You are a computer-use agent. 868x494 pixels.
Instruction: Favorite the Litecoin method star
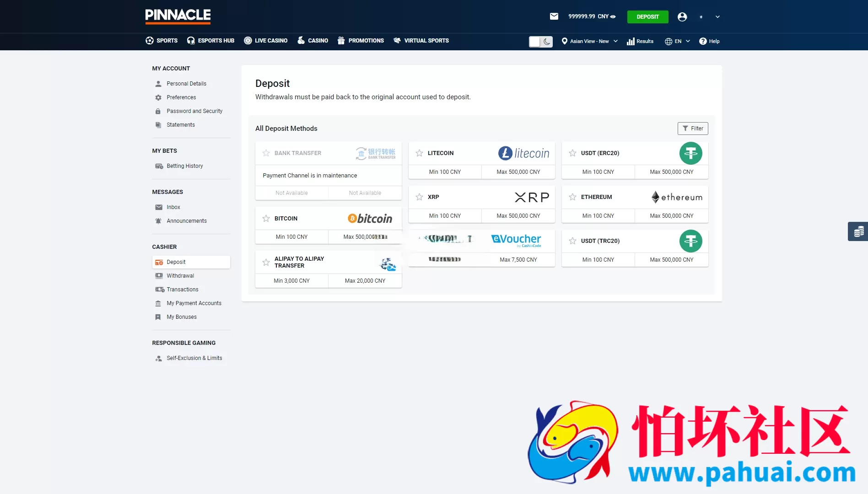coord(419,153)
